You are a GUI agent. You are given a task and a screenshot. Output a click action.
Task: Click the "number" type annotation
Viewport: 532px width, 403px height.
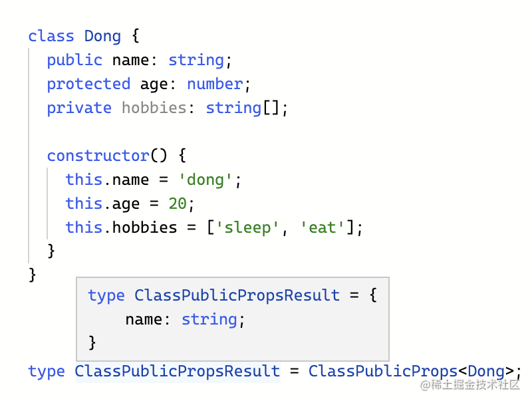point(214,84)
